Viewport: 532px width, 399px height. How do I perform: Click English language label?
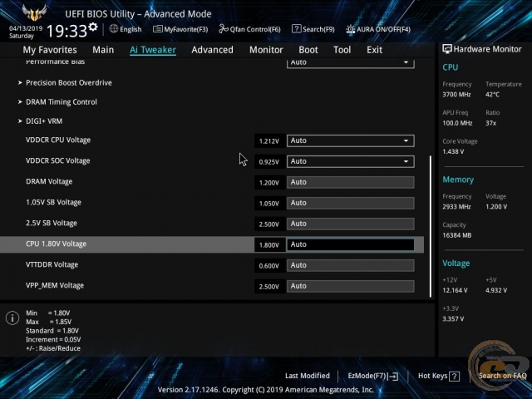[x=131, y=29]
